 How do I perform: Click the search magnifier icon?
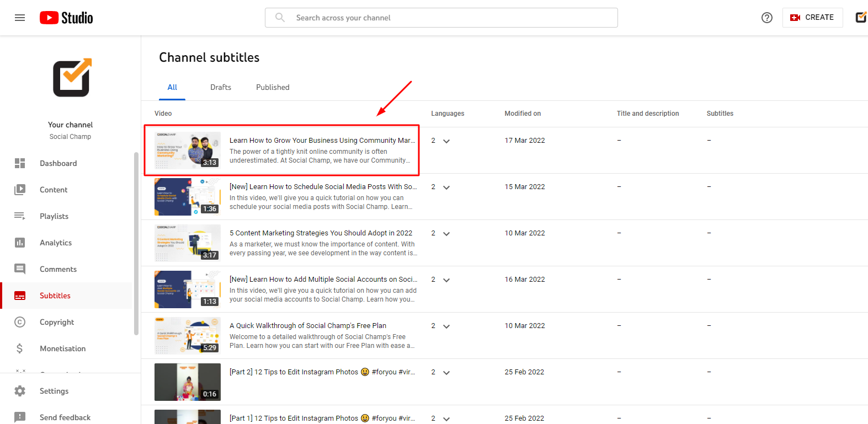(x=280, y=18)
